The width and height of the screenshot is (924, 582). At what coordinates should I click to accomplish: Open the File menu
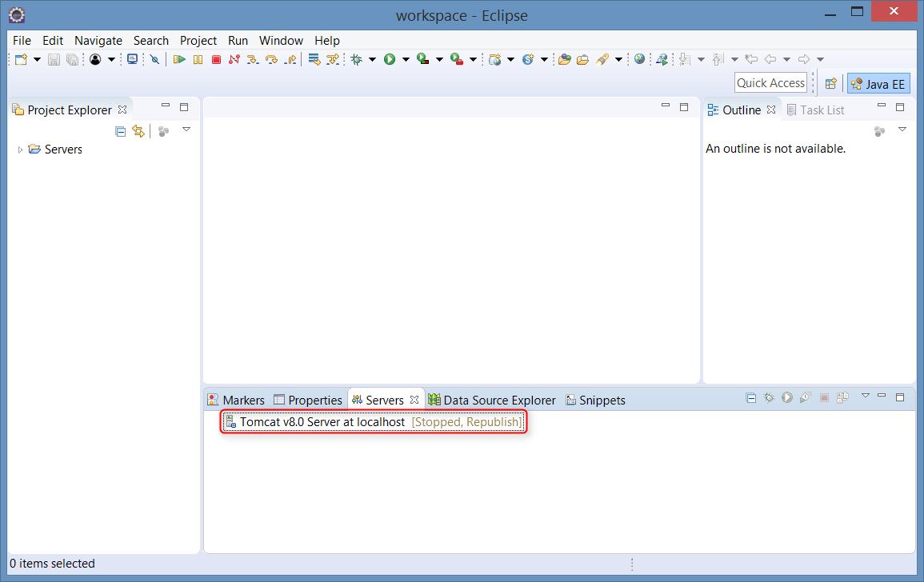coord(22,41)
